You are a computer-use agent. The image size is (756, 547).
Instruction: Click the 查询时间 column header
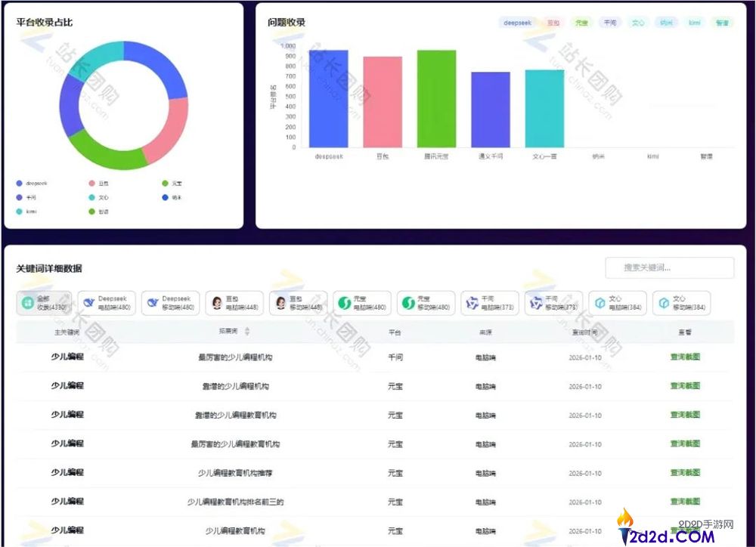coord(585,332)
